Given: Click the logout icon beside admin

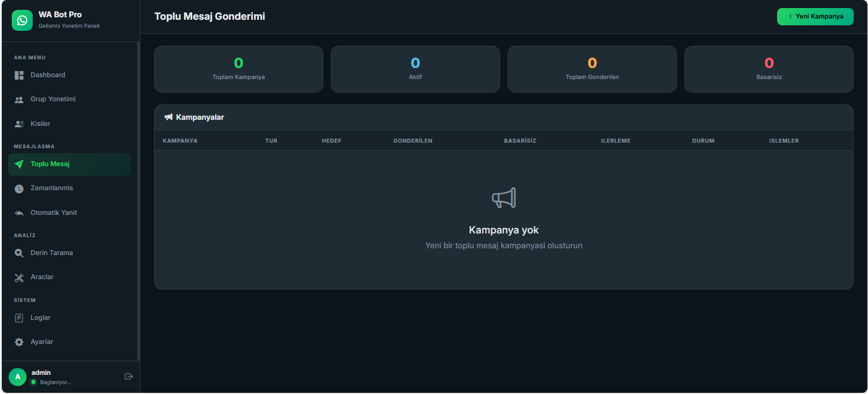Looking at the screenshot, I should tap(129, 377).
